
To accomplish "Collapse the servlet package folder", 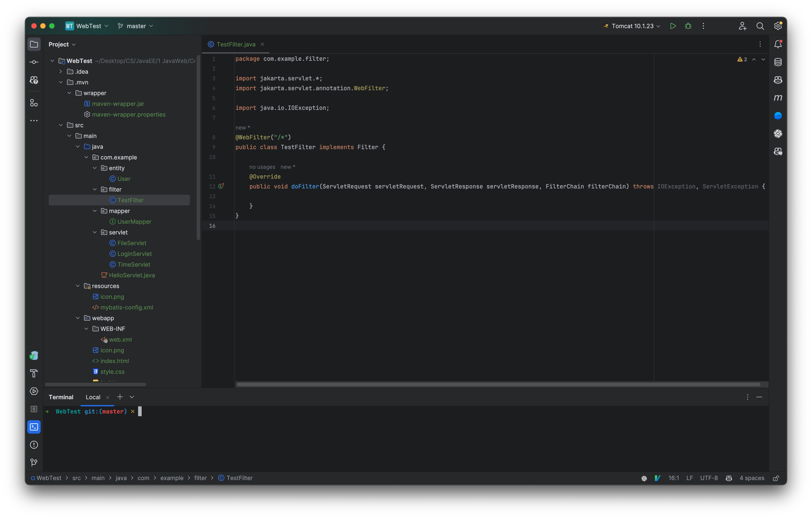I will coord(95,232).
